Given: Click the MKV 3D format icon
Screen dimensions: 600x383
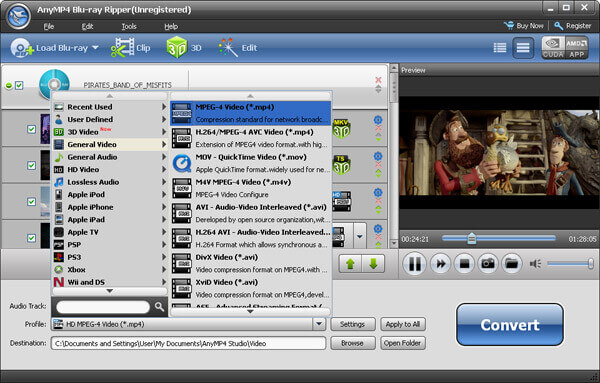Looking at the screenshot, I should 341,129.
